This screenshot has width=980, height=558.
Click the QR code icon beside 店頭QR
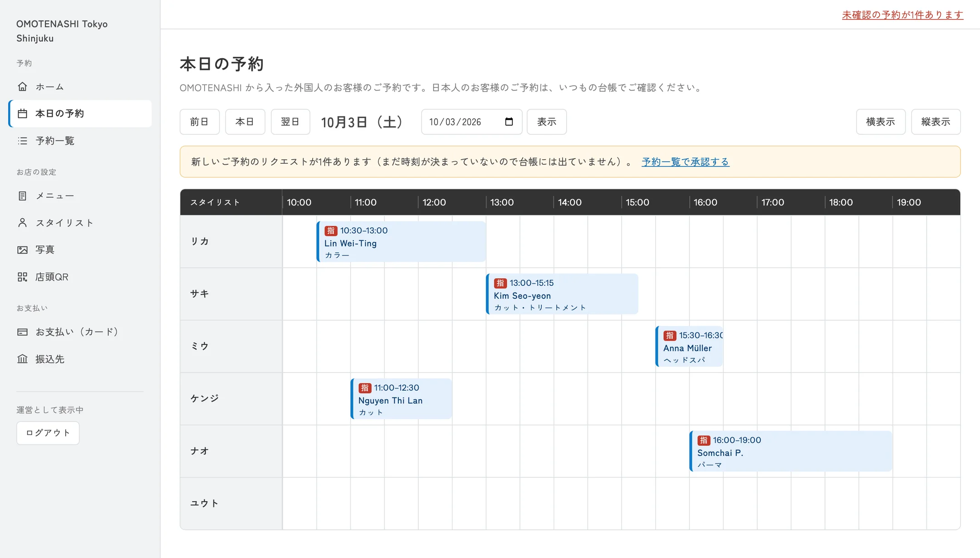tap(22, 277)
